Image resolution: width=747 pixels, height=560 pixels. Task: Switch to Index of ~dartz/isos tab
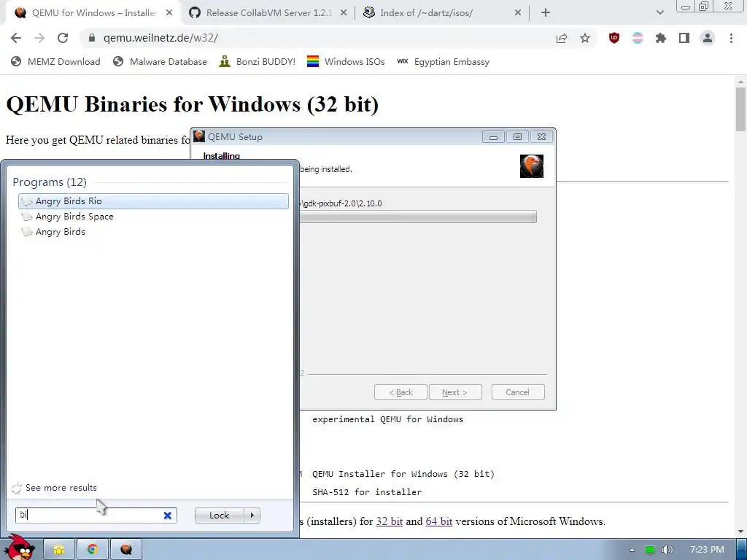coord(442,13)
